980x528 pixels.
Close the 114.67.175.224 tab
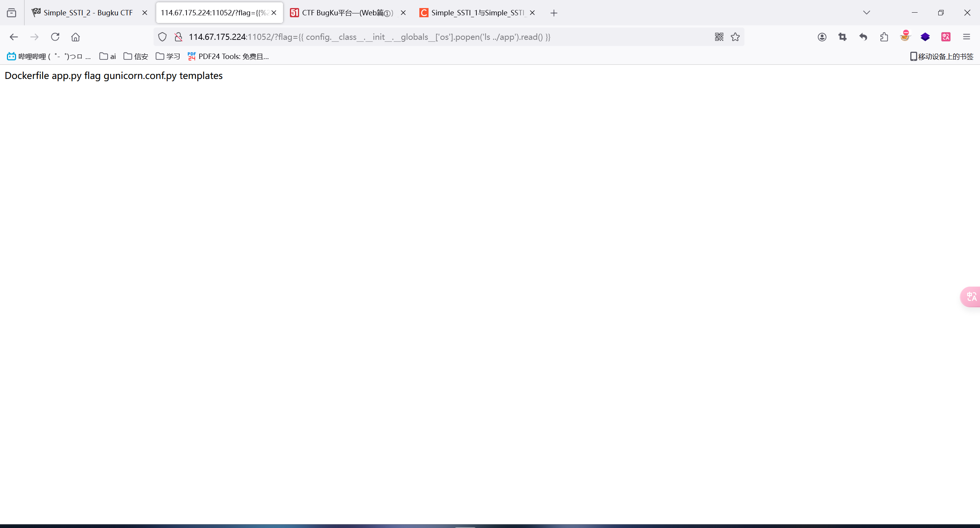point(274,13)
